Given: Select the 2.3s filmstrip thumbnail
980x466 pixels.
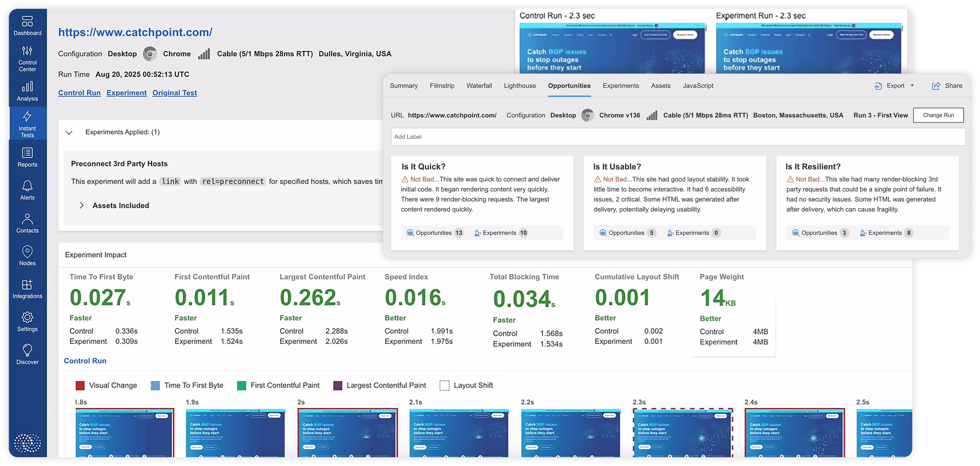Looking at the screenshot, I should coord(682,433).
